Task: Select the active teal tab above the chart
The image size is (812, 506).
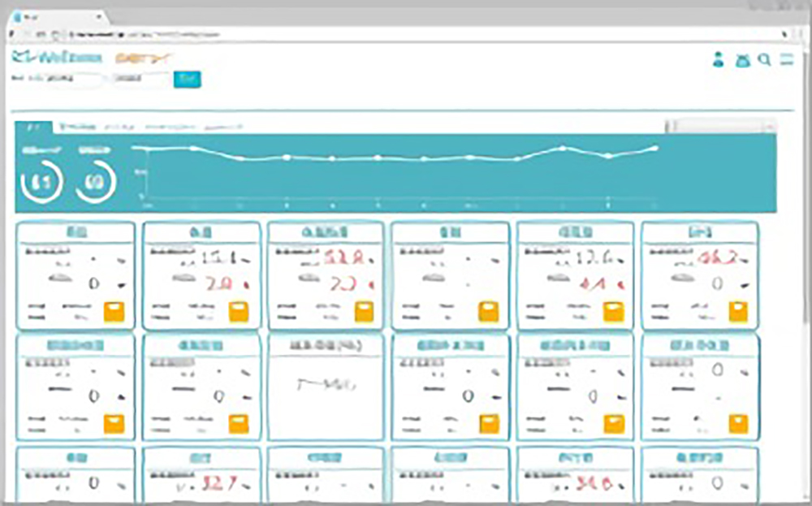Action: 33,127
